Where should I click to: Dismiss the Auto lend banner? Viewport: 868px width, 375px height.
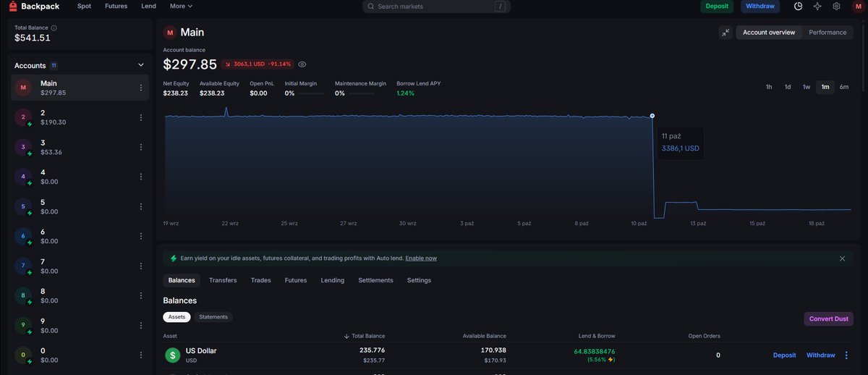[x=842, y=258]
